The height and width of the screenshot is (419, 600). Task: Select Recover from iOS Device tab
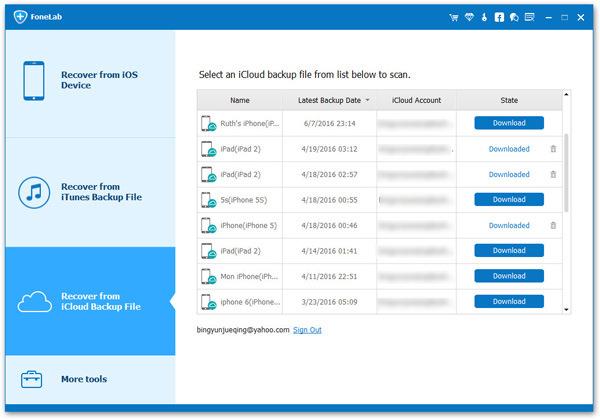[x=90, y=84]
